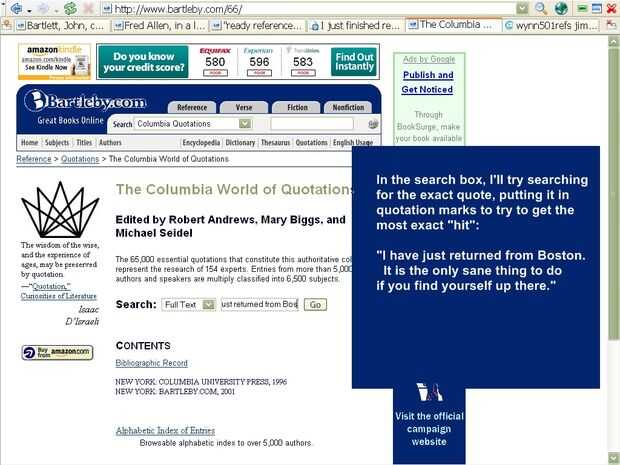The height and width of the screenshot is (465, 620).
Task: Click the Quotations navigation bar link
Action: (312, 142)
